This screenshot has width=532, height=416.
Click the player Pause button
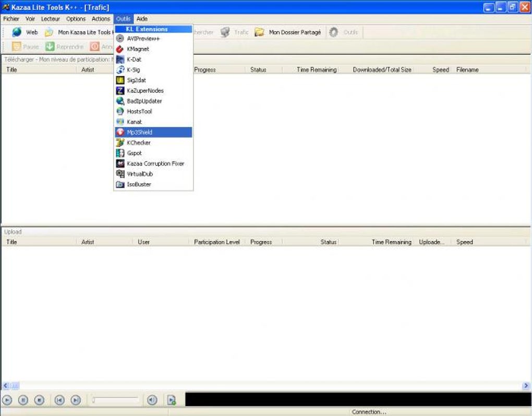point(23,400)
